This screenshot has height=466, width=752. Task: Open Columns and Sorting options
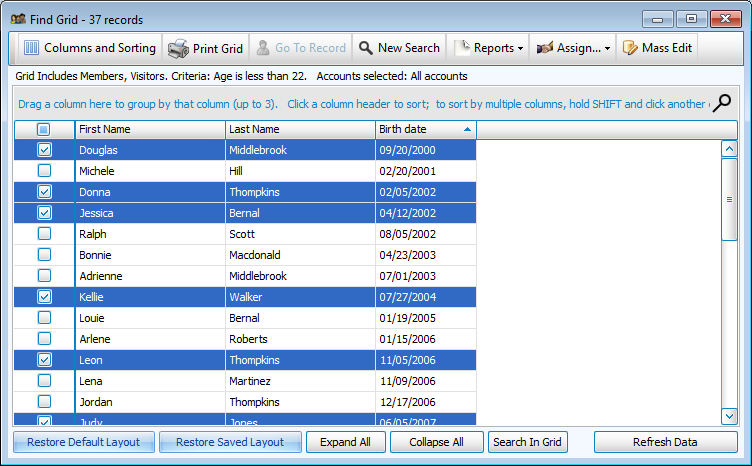click(x=89, y=48)
